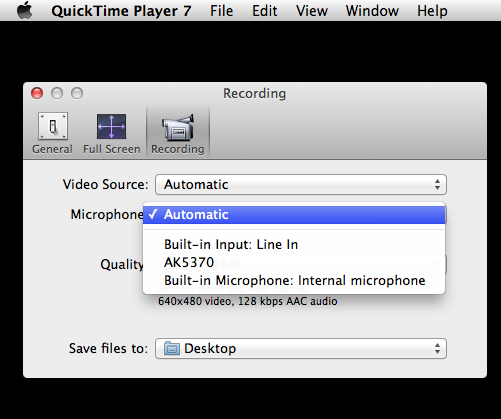
Task: Open the View menu
Action: click(312, 11)
